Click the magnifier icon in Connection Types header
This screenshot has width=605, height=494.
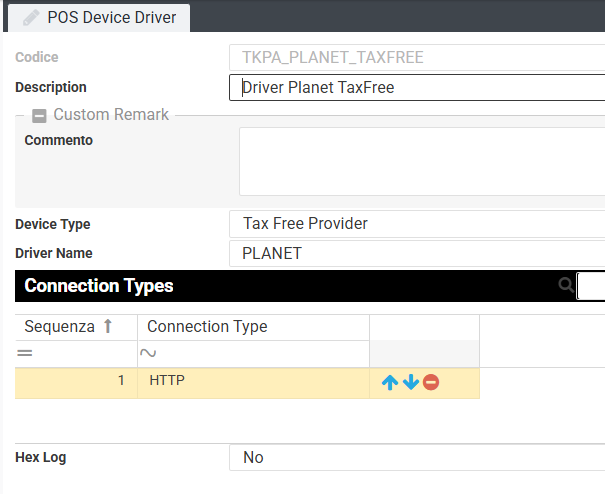[x=566, y=286]
